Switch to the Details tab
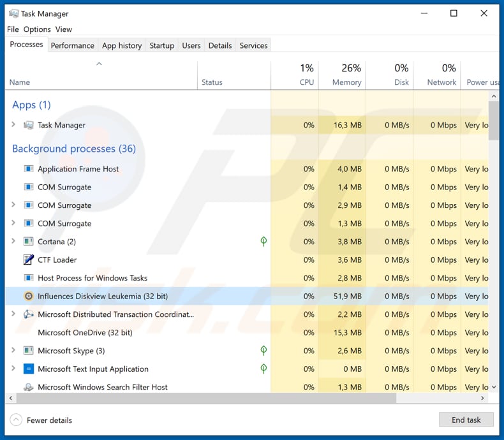 tap(220, 46)
